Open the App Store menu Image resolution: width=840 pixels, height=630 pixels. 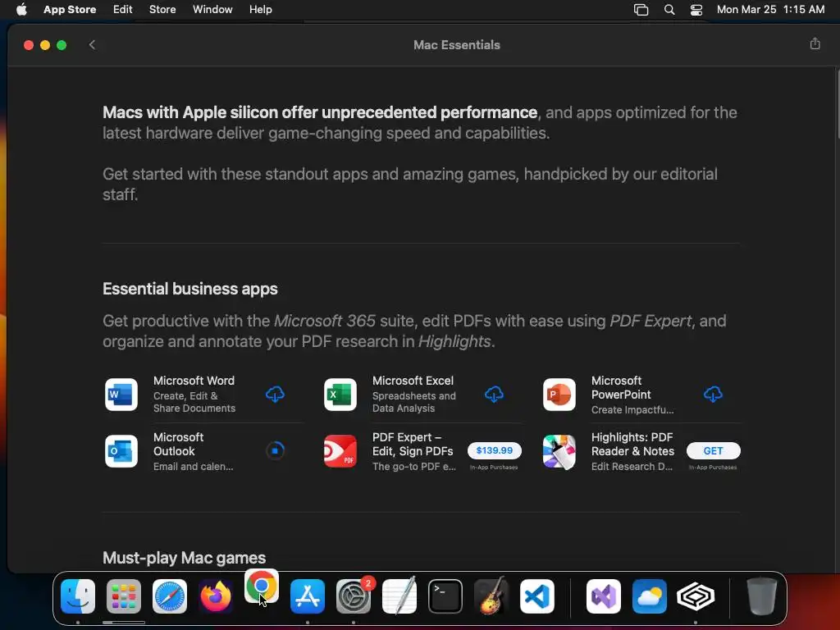pyautogui.click(x=70, y=9)
